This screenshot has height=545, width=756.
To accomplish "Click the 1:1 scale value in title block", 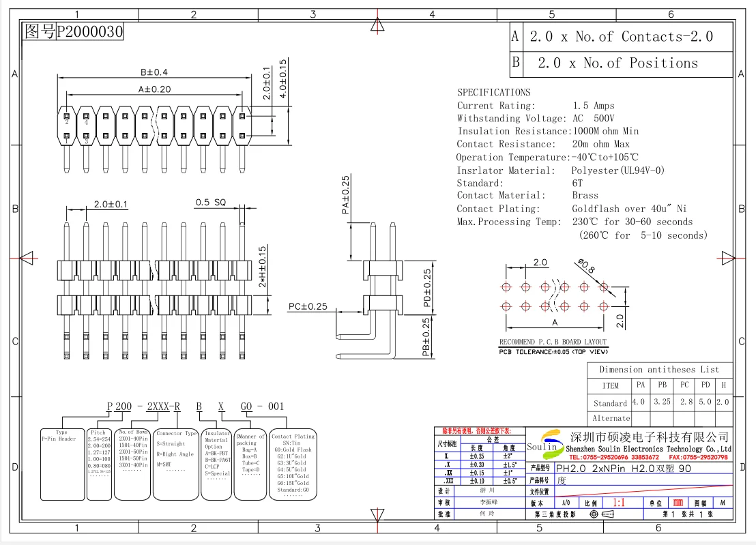I will [620, 502].
